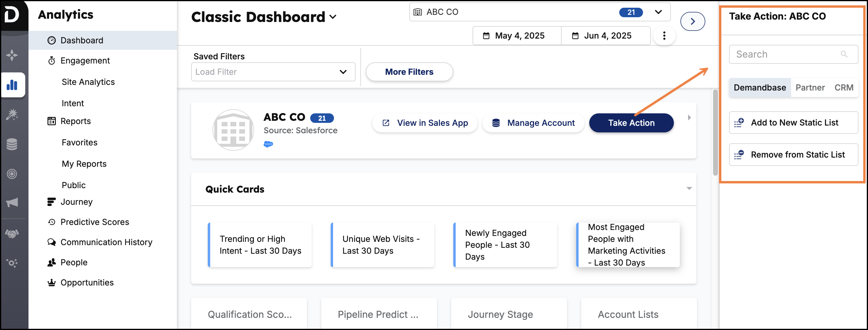
Task: Click the More Filters button
Action: (x=409, y=72)
